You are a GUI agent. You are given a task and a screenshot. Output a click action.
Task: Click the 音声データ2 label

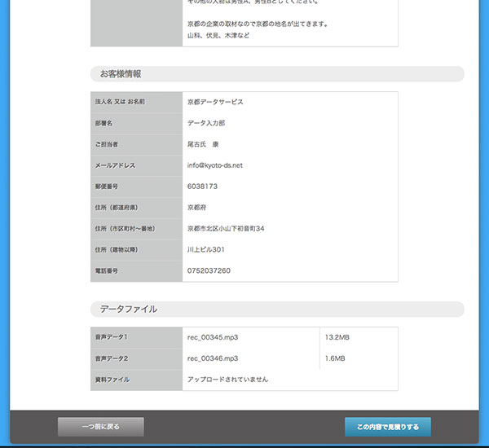(112, 358)
